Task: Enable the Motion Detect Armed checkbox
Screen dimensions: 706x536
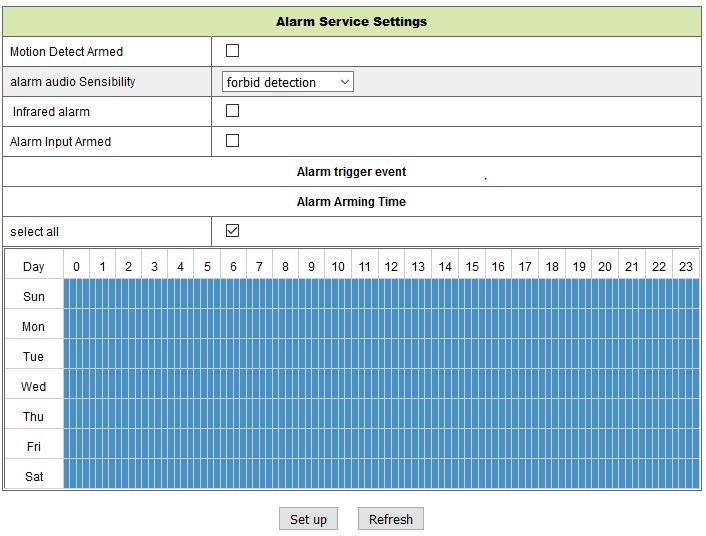Action: pyautogui.click(x=232, y=50)
